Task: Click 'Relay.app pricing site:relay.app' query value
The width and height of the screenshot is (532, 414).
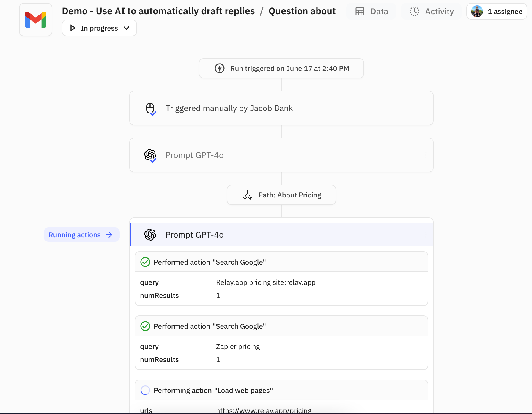Action: [x=266, y=282]
